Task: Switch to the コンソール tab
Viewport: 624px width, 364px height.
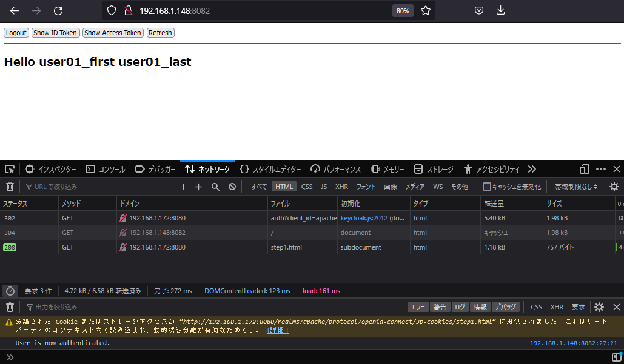Action: 106,169
